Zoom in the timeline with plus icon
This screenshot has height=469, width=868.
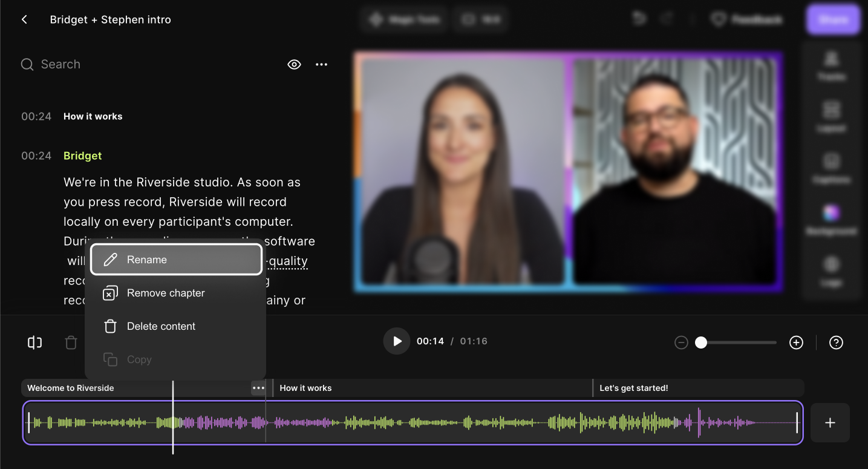tap(797, 343)
